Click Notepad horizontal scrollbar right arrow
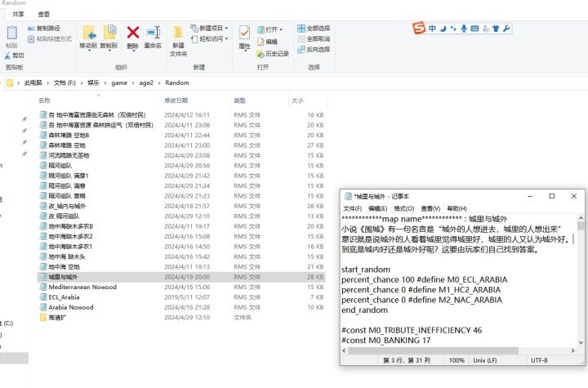This screenshot has height=388, width=588. [x=572, y=350]
